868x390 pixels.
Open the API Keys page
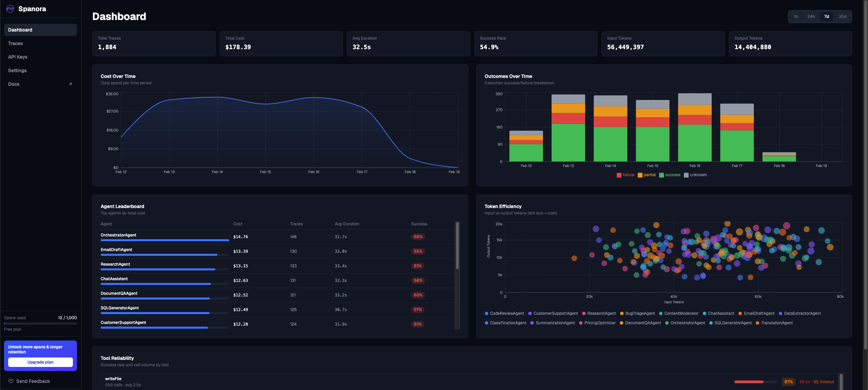point(18,57)
